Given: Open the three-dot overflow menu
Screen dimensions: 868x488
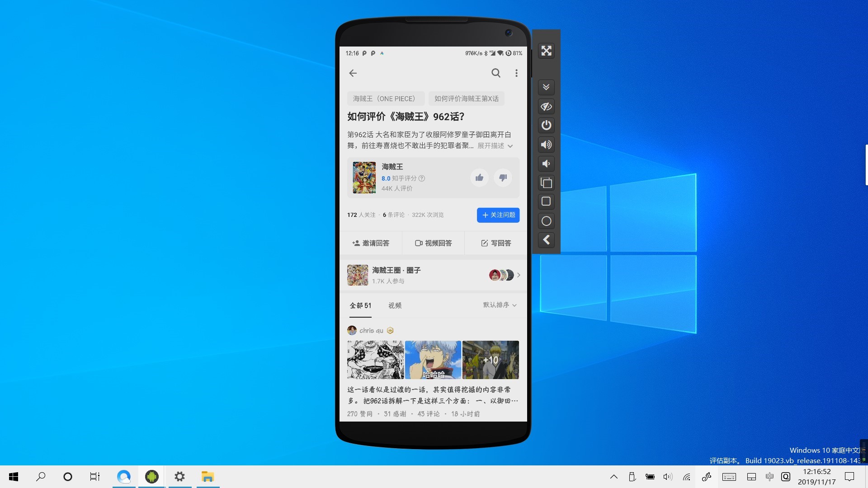Looking at the screenshot, I should (516, 73).
